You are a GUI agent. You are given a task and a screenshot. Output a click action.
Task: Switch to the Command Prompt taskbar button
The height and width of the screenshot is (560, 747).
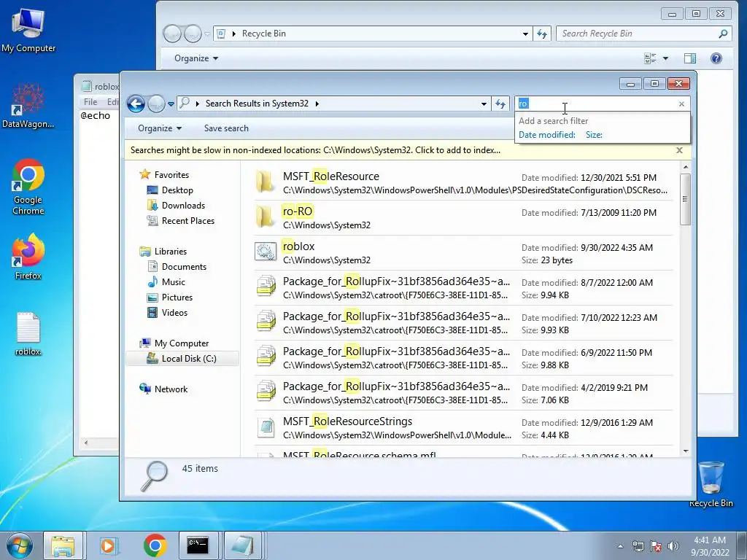198,545
